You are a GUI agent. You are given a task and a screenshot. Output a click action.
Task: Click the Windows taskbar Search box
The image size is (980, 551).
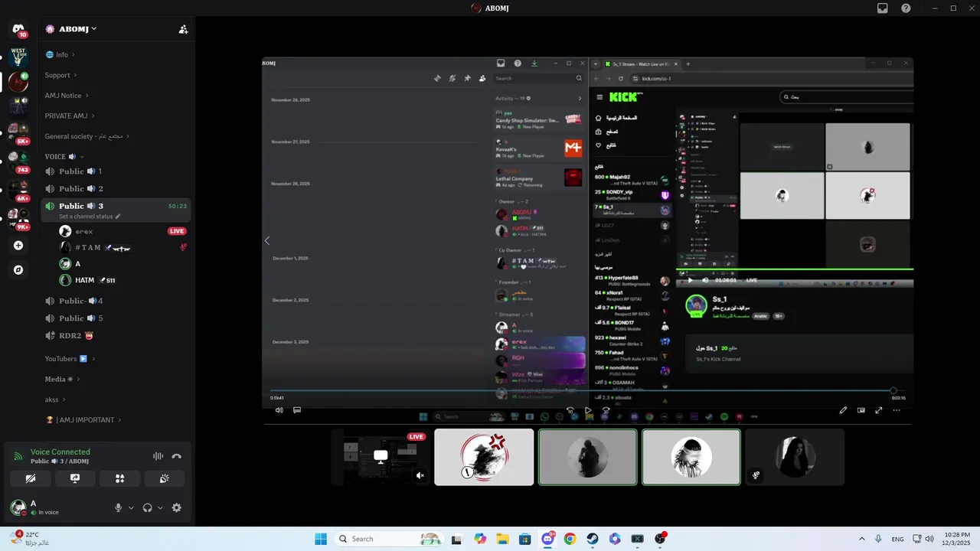[x=389, y=539]
